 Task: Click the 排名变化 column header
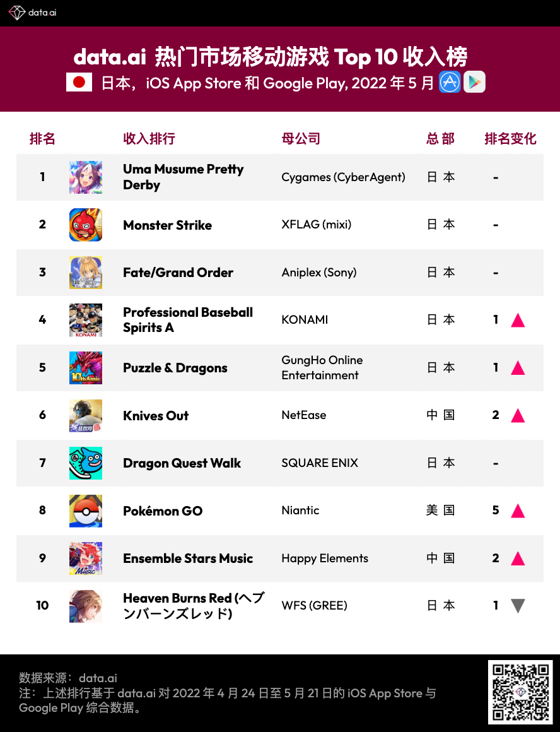click(510, 139)
